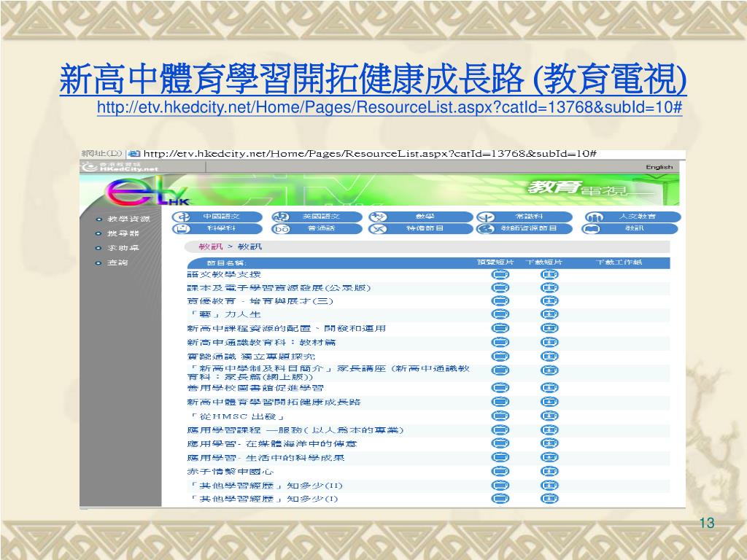The image size is (747, 560).
Task: Open 搜尋器 in the left sidebar
Action: (123, 233)
